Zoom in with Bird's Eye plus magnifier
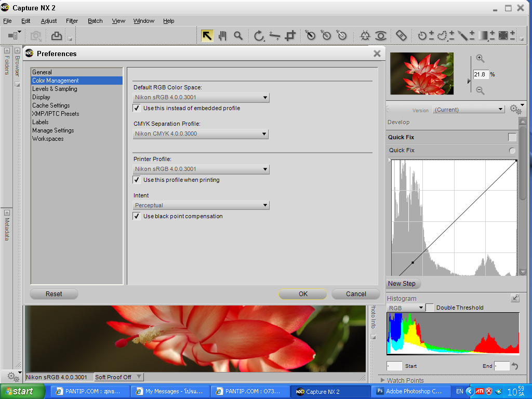This screenshot has height=399, width=532. tap(480, 58)
